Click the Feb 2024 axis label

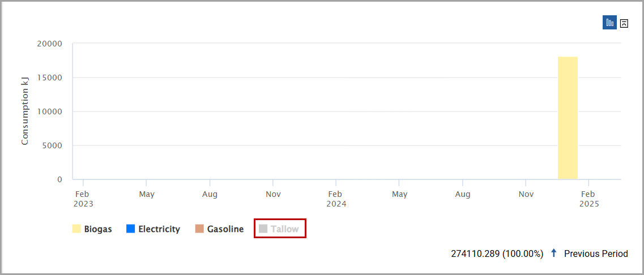pyautogui.click(x=336, y=199)
